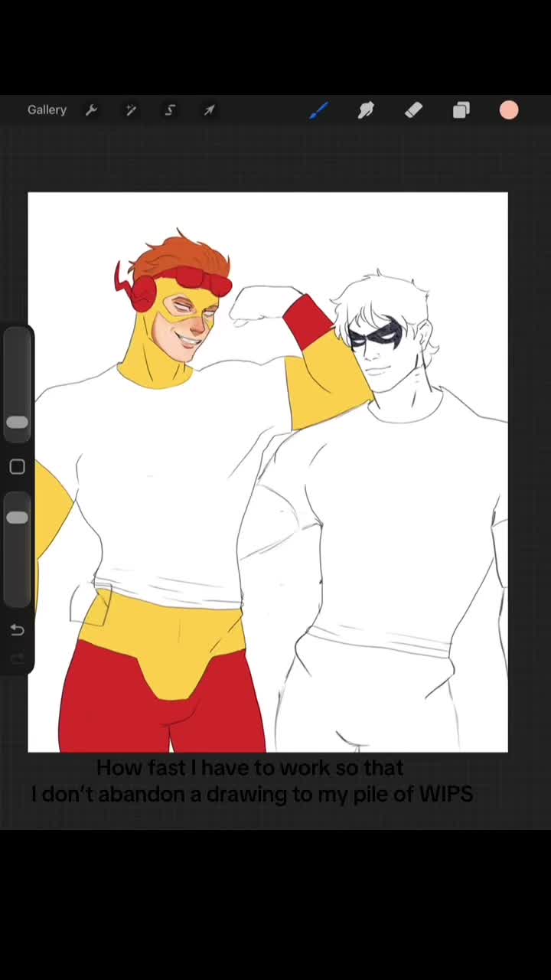
Task: Tap the drawing canvas
Action: coord(268,472)
